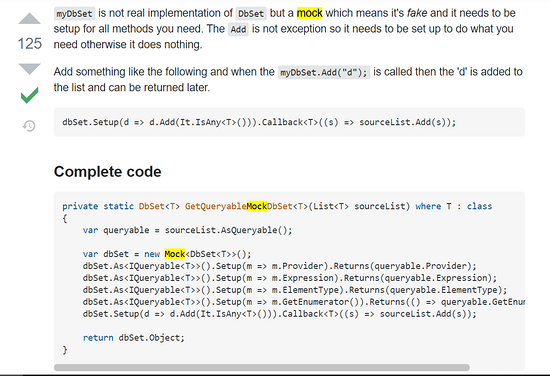Click the private keyword in the code

(x=80, y=206)
